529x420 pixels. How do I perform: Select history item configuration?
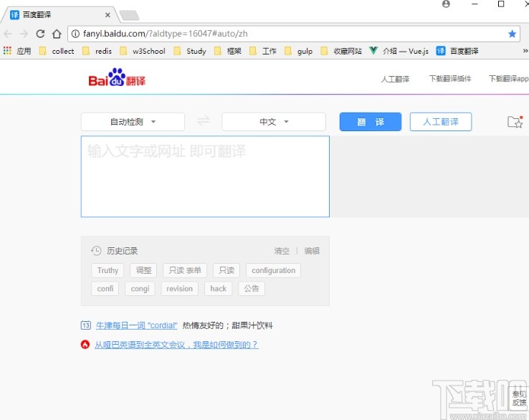(273, 270)
